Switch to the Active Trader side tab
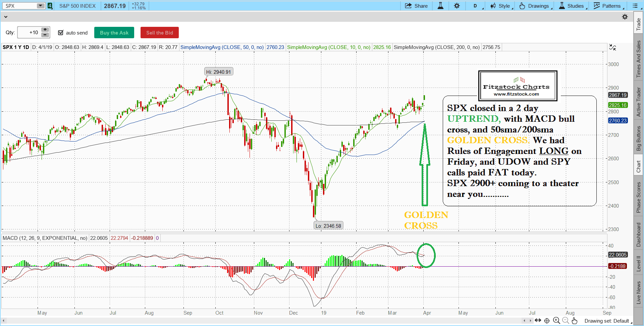Viewport: 644px width, 326px height. pos(638,102)
